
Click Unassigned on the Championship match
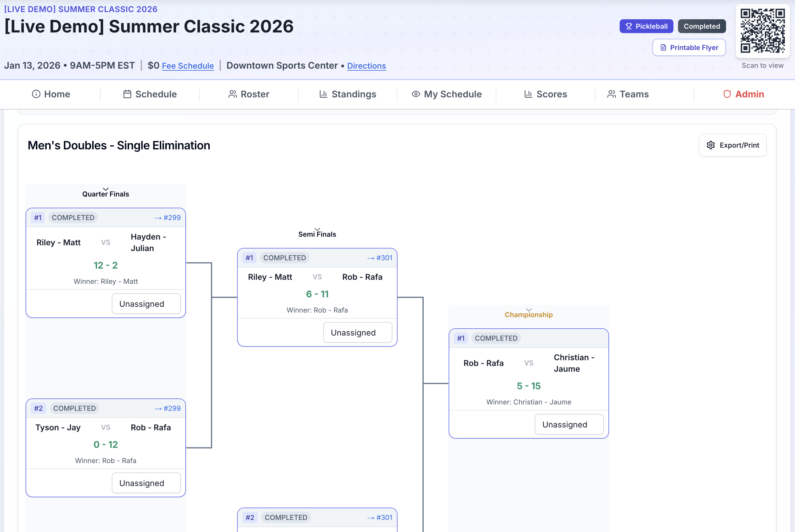569,424
